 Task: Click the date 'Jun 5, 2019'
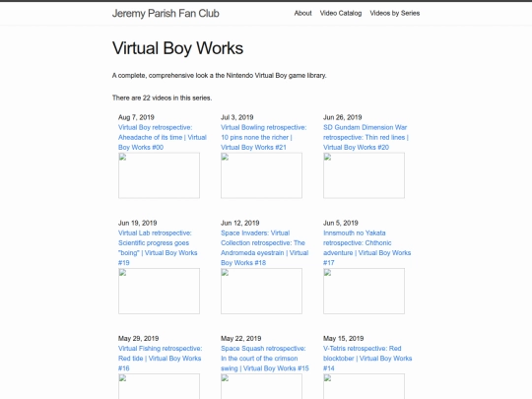coord(341,223)
